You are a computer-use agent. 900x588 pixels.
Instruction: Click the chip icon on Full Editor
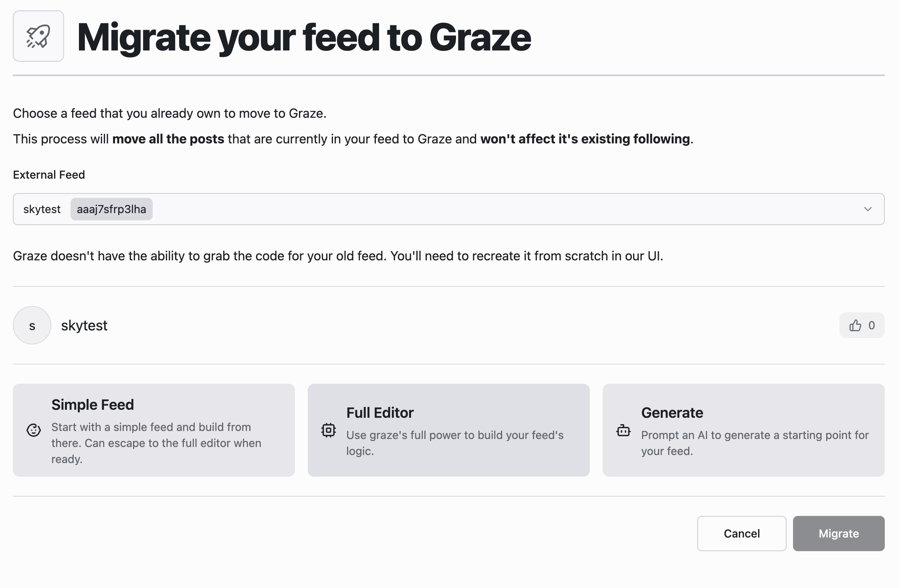click(x=329, y=430)
